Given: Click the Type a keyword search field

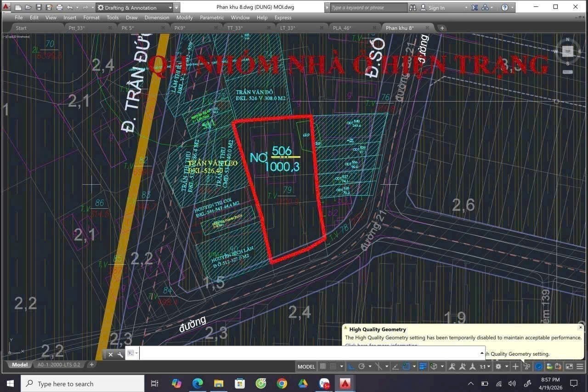Looking at the screenshot, I should (x=368, y=8).
